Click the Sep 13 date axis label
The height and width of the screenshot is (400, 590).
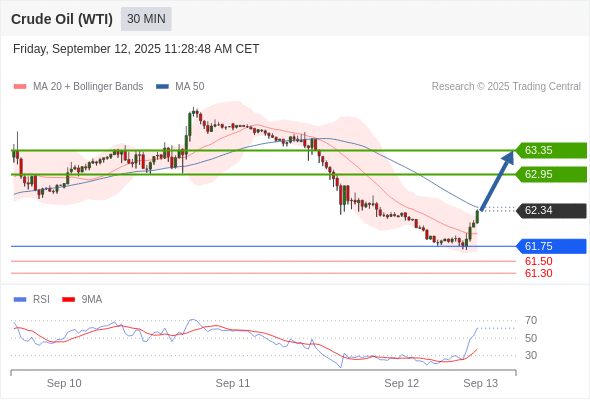point(481,383)
